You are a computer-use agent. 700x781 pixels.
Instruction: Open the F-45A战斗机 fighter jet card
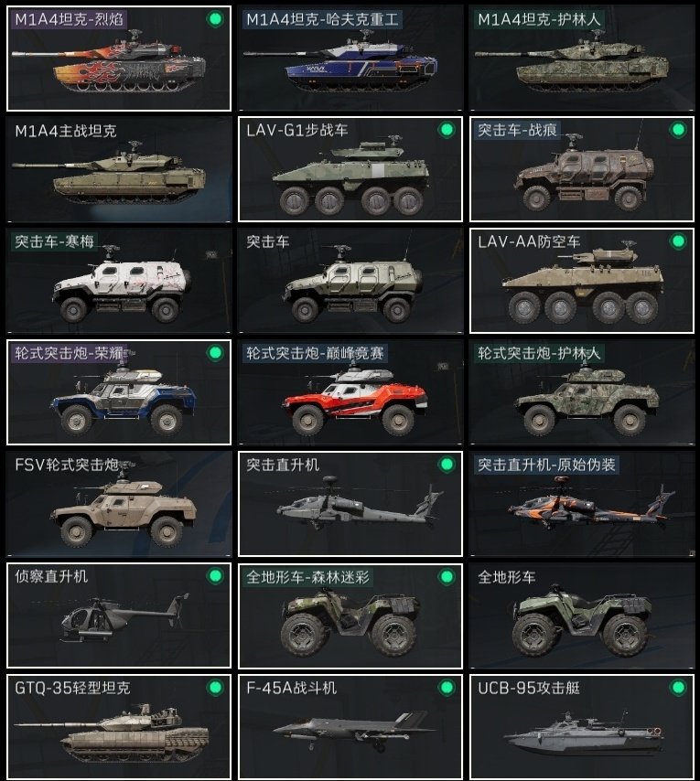[x=350, y=727]
